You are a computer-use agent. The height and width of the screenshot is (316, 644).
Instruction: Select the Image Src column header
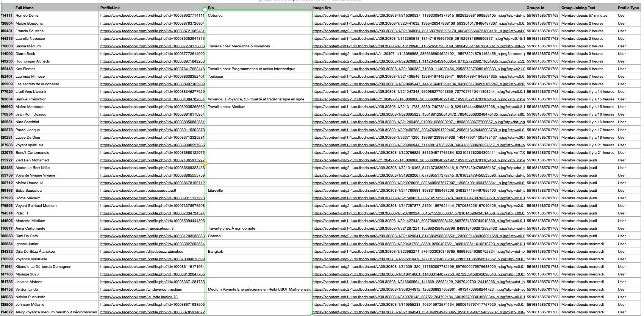coord(418,8)
